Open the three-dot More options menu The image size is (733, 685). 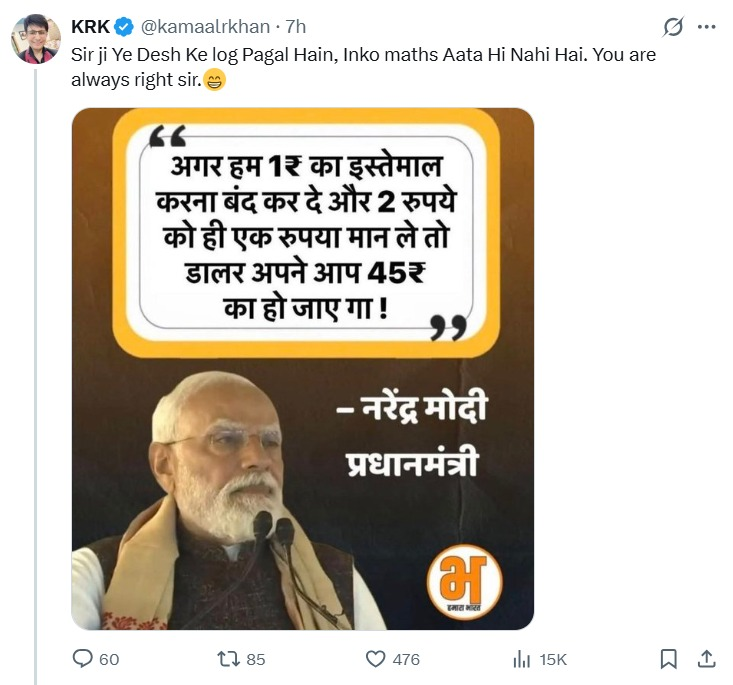706,28
